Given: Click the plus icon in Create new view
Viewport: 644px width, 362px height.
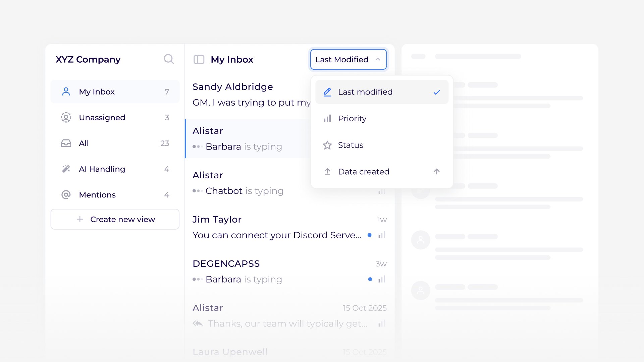Looking at the screenshot, I should [80, 219].
